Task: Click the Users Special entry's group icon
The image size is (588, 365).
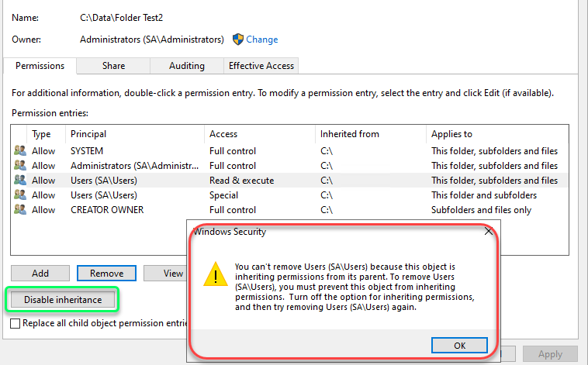Action: (x=20, y=195)
